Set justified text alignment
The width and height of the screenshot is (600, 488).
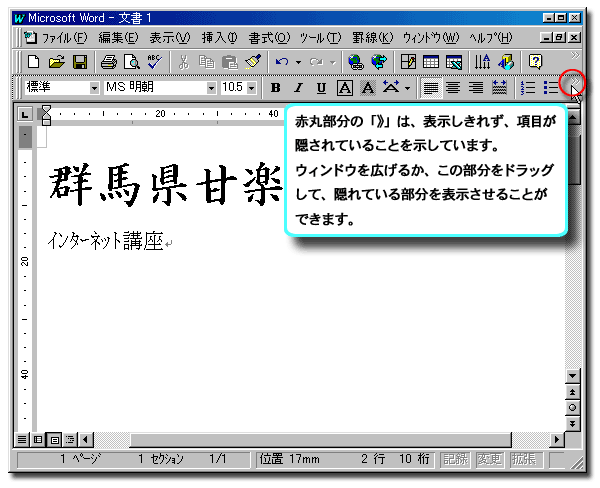[x=431, y=88]
